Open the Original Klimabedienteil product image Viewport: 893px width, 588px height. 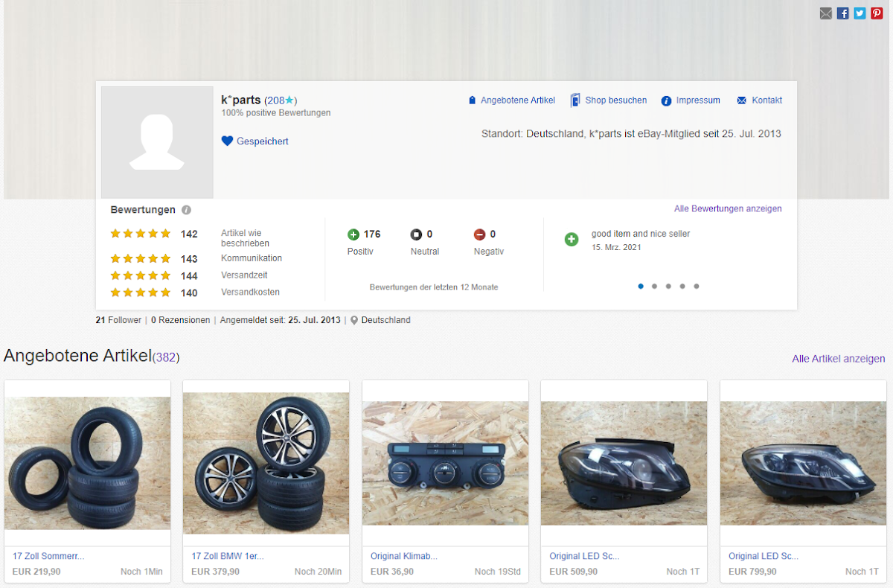[445, 464]
